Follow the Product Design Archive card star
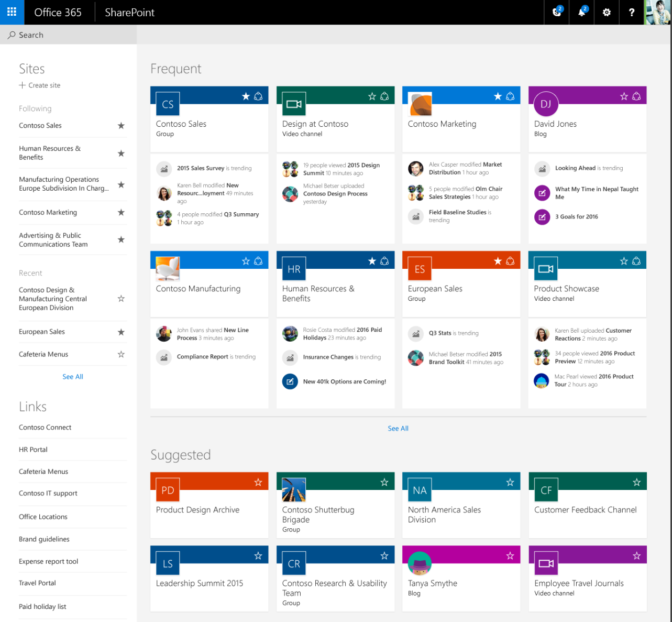The width and height of the screenshot is (672, 622). (x=258, y=482)
